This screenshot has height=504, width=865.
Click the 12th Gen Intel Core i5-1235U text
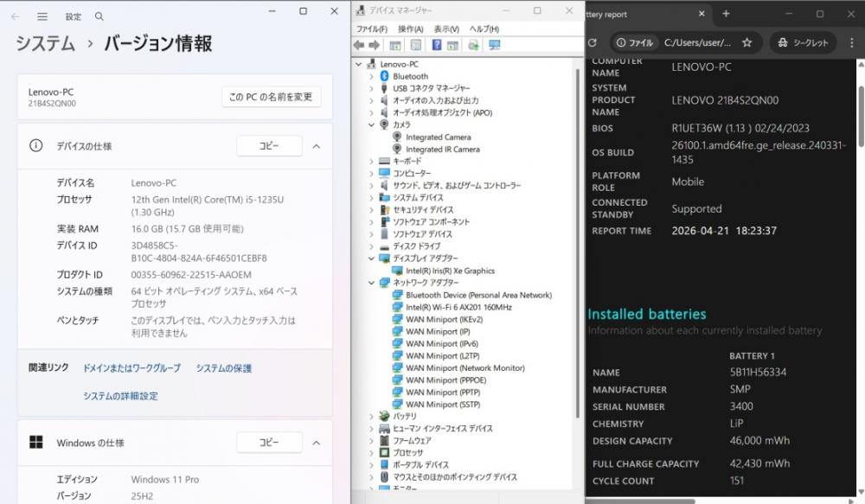pos(208,206)
